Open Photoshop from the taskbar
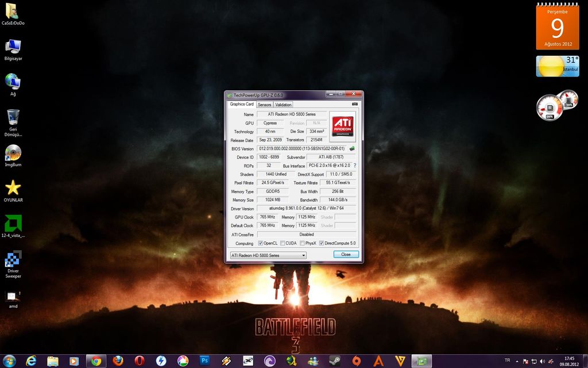This screenshot has width=588, height=368. tap(204, 361)
